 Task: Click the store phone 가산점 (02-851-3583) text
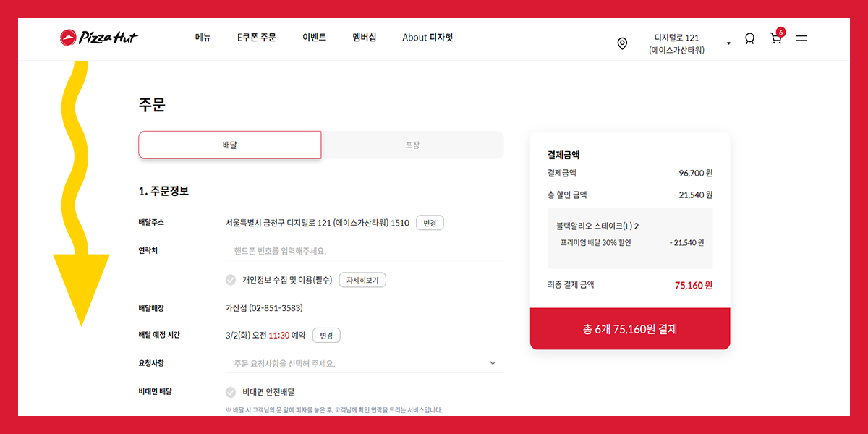[264, 308]
